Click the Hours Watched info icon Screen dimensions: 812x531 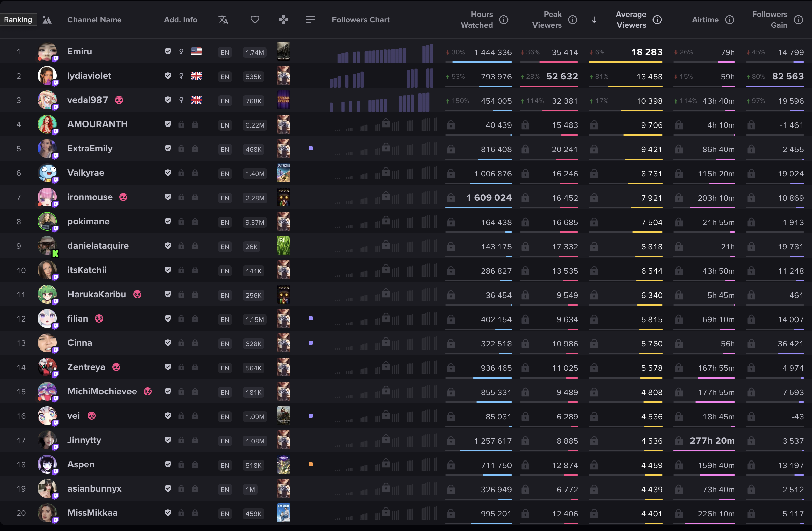pyautogui.click(x=503, y=20)
